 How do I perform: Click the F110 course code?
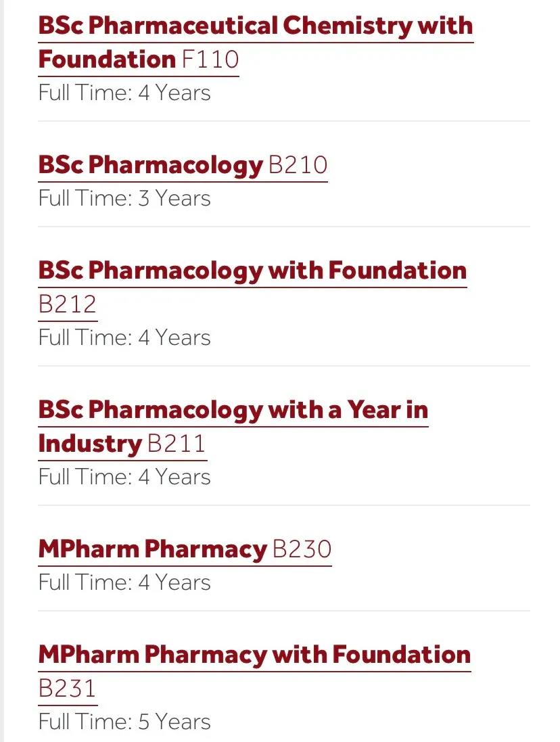[210, 60]
